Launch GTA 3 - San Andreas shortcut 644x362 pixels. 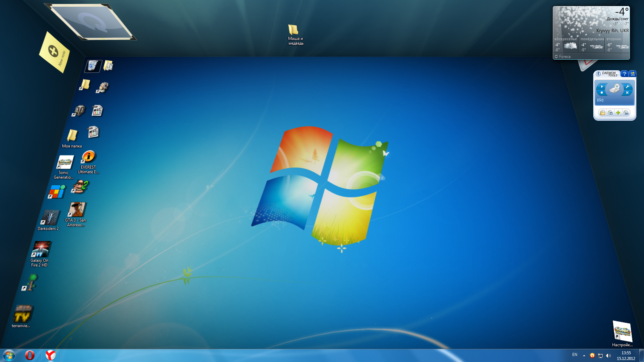click(76, 215)
